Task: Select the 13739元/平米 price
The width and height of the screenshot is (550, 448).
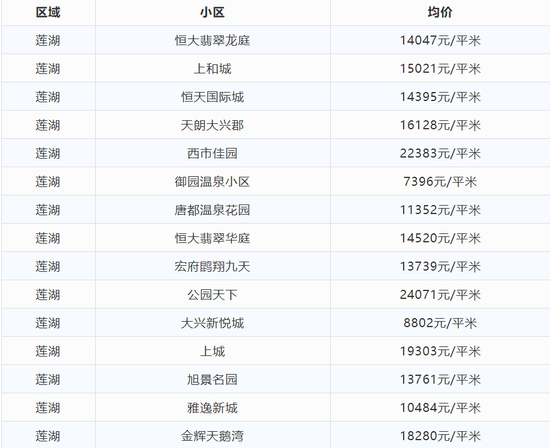Action: tap(440, 266)
